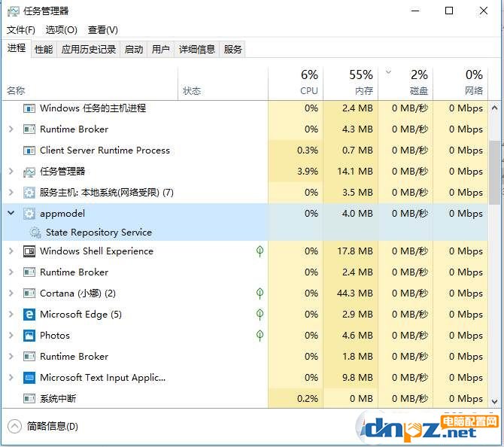Open the 选项(O) menu

(x=62, y=30)
